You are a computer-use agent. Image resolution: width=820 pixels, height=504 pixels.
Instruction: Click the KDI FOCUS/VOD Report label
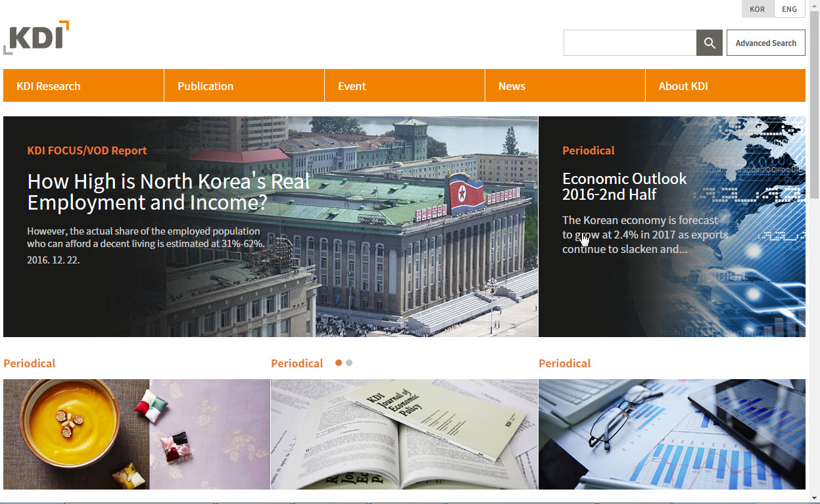[87, 150]
